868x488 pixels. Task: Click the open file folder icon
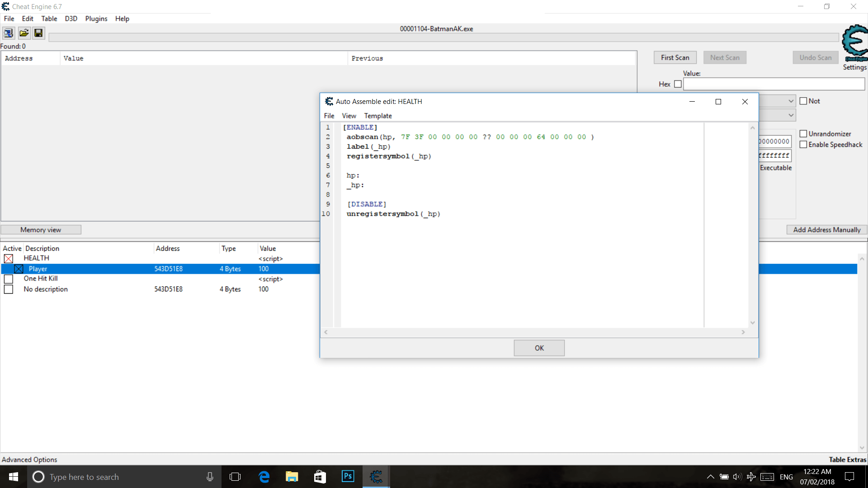[x=24, y=33]
